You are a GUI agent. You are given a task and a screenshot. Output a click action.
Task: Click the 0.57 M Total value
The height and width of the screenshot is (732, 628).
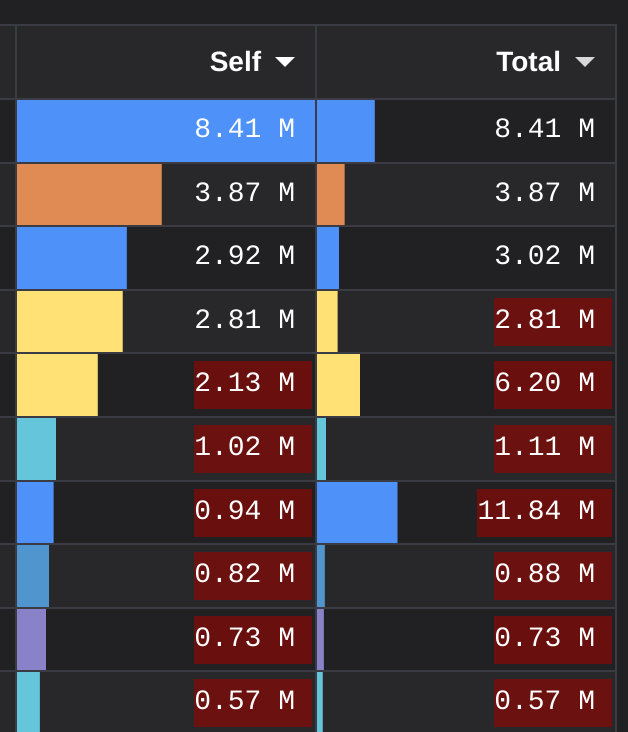(553, 703)
